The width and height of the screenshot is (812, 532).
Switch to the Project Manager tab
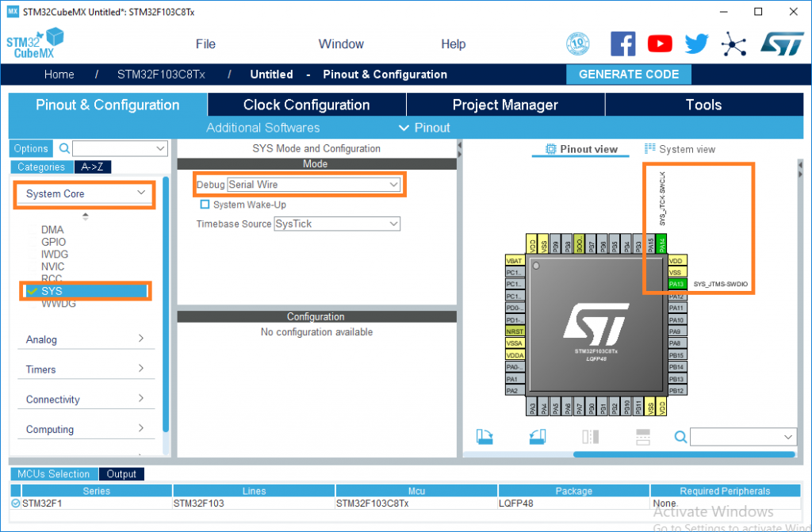[505, 105]
